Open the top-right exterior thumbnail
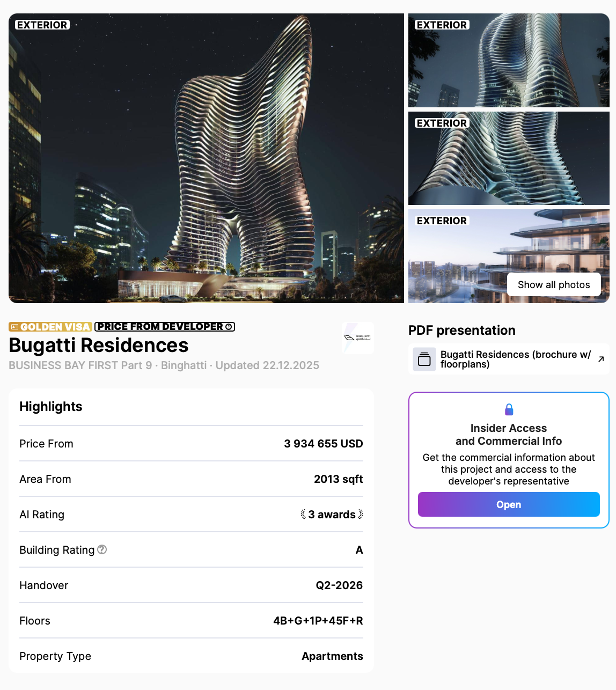The width and height of the screenshot is (616, 690). 509,60
